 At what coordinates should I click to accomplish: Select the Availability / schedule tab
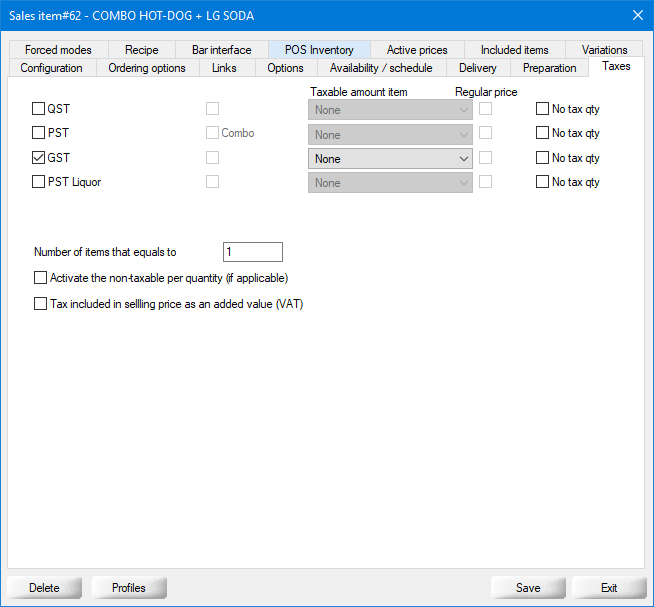click(382, 68)
